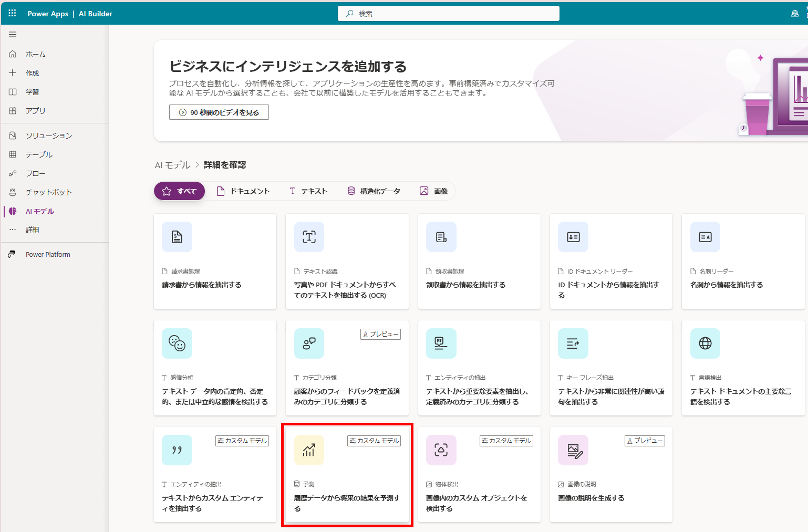Click the ビジネスにインテリジェンスを追加する heading
This screenshot has height=532, width=808.
pyautogui.click(x=288, y=67)
